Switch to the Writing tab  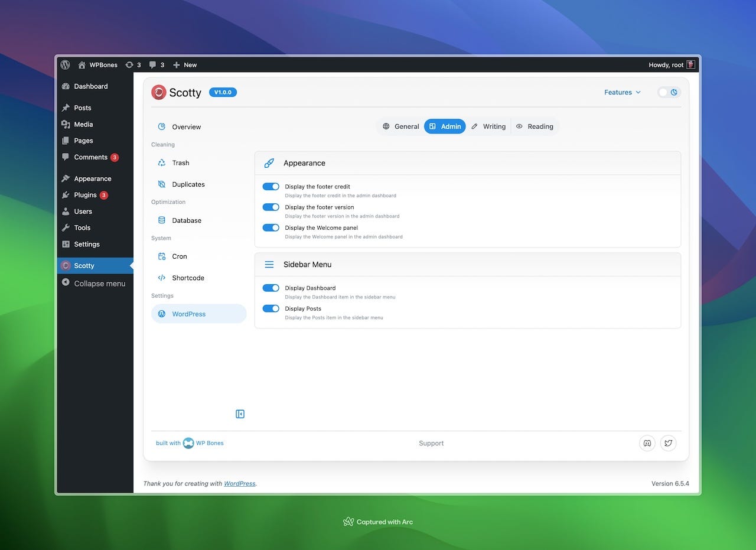[488, 126]
